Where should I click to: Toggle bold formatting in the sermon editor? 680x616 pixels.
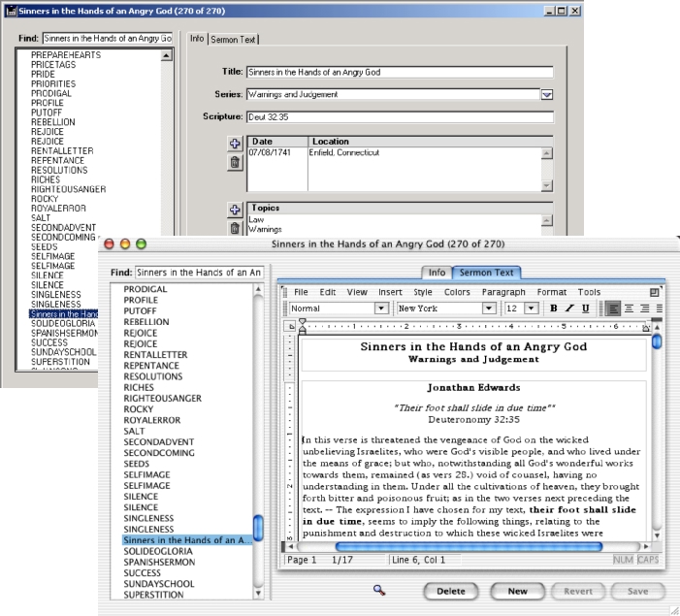pos(553,308)
